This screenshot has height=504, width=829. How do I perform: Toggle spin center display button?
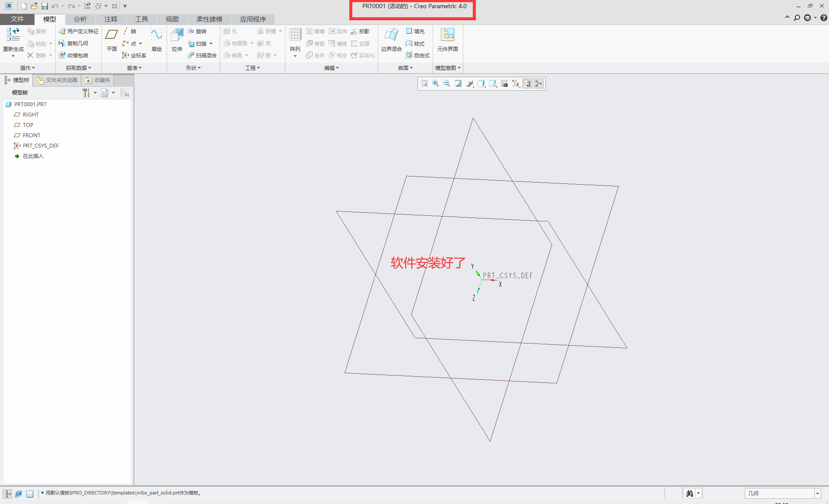click(538, 84)
